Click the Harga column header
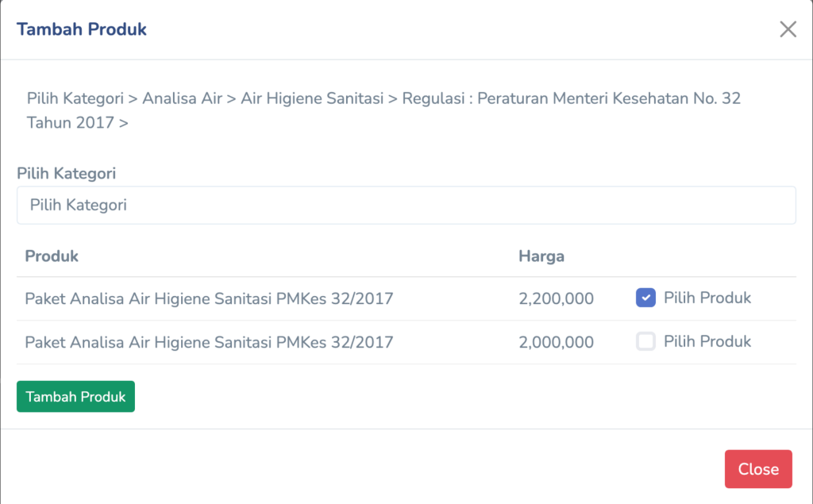This screenshot has height=504, width=813. click(x=541, y=256)
